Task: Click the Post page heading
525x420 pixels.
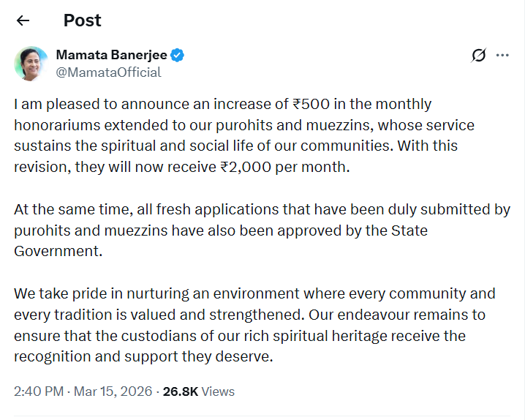Action: click(82, 20)
